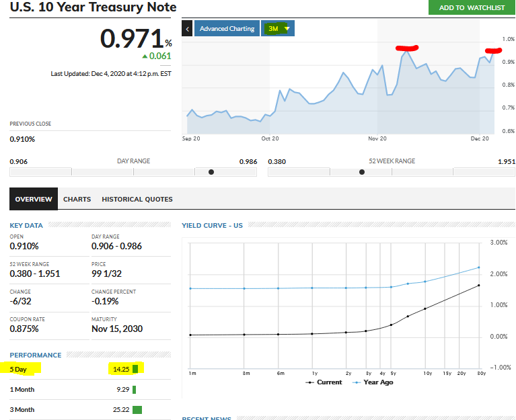516x420 pixels.
Task: Switch to the Charts tab
Action: (77, 199)
